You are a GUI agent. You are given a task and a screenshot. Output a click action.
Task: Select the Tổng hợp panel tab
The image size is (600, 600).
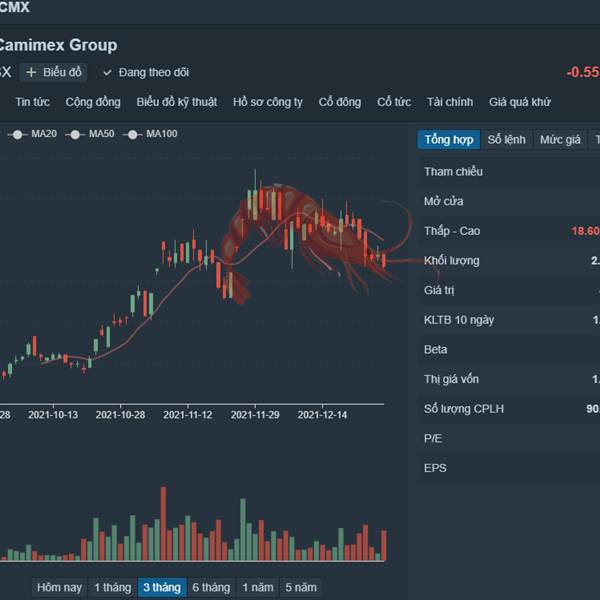point(448,140)
